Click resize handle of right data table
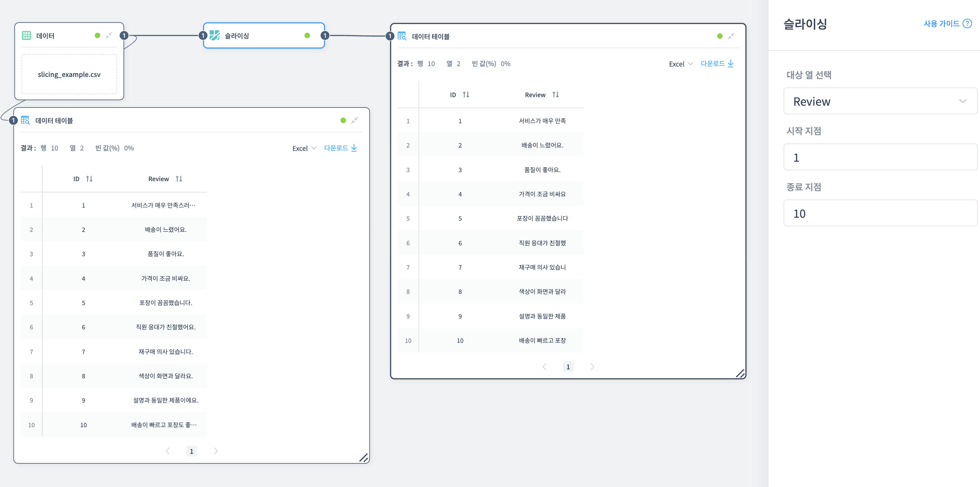The width and height of the screenshot is (980, 487). (740, 373)
